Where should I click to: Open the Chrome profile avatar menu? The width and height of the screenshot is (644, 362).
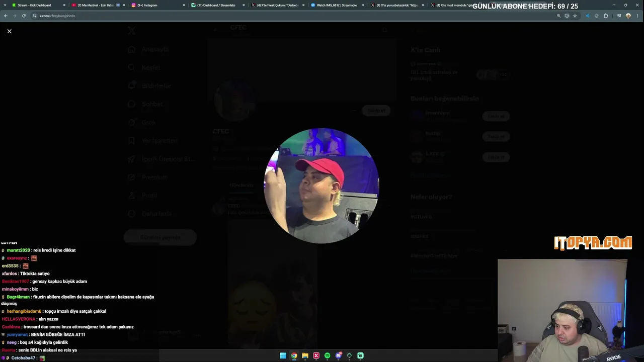point(628,16)
